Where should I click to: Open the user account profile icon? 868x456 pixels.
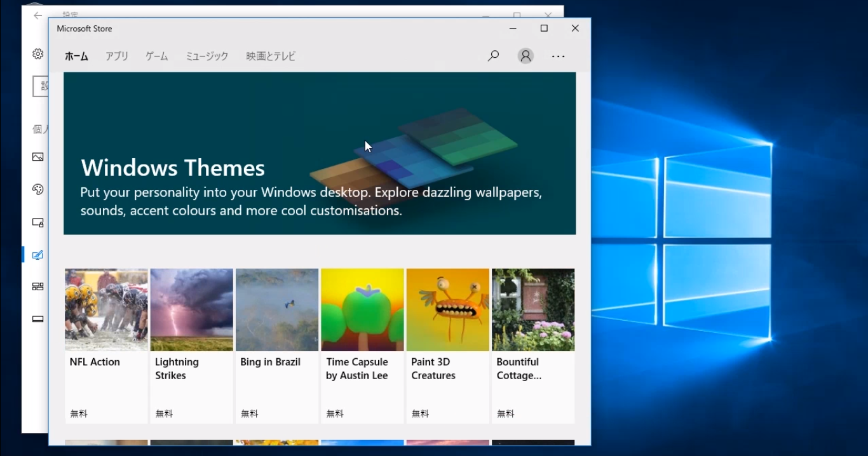(526, 56)
